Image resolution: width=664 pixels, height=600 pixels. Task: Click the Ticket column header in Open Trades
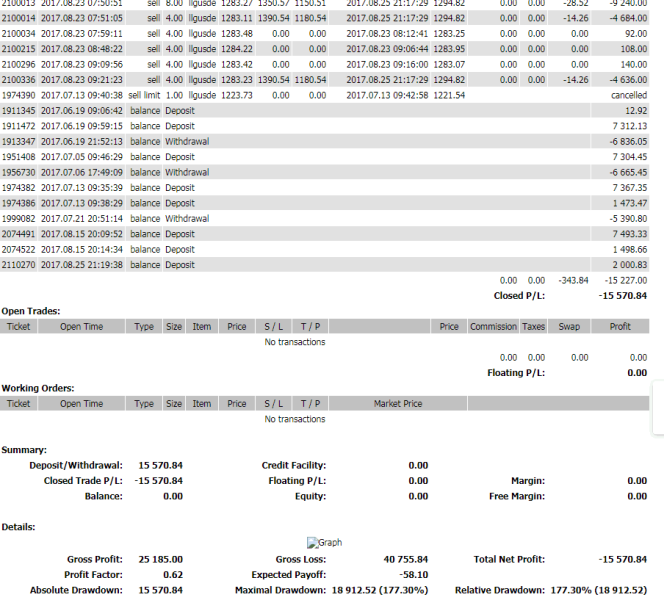coord(19,326)
